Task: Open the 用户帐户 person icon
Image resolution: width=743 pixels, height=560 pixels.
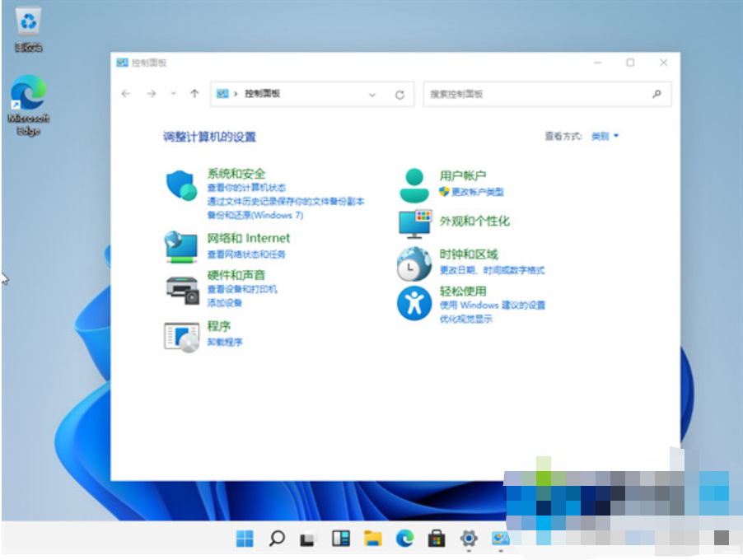Action: tap(414, 185)
